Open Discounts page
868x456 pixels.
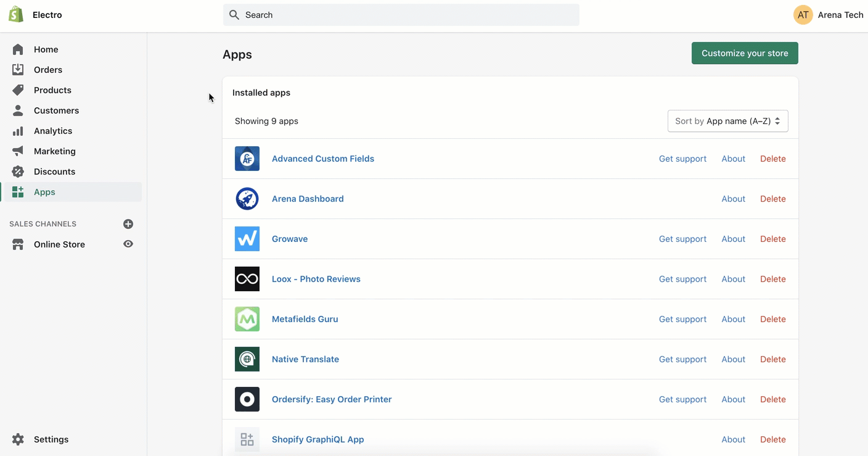click(54, 172)
